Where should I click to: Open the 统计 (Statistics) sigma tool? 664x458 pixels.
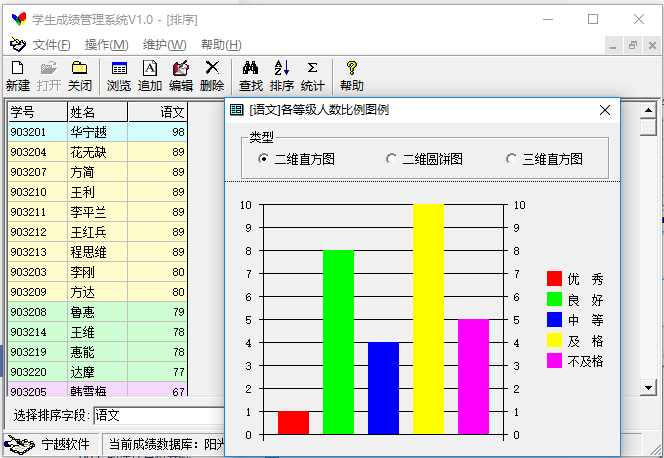[x=313, y=68]
